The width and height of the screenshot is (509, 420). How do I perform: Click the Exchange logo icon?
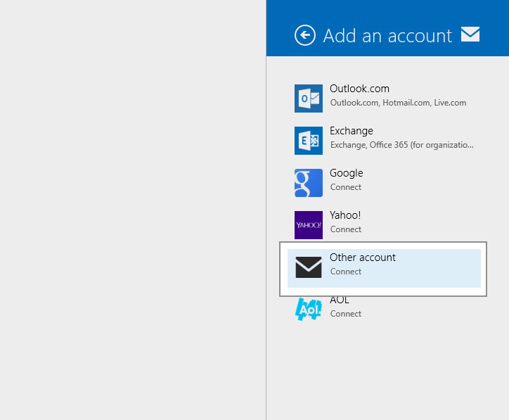(308, 141)
